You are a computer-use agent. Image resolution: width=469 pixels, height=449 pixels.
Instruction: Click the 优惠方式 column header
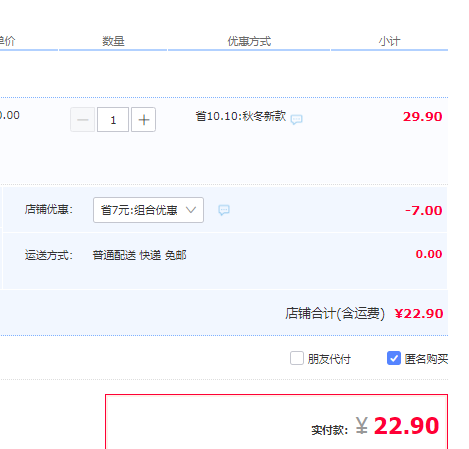coord(249,41)
